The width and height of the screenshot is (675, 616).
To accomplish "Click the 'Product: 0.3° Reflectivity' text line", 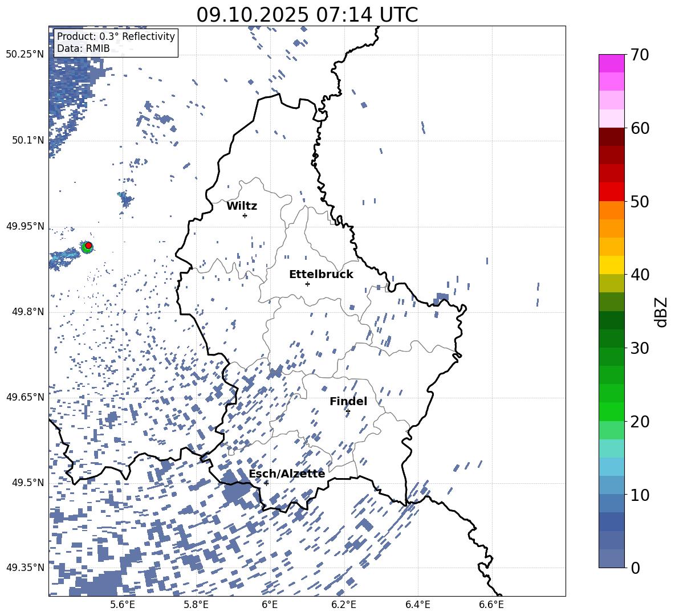I will tap(116, 36).
